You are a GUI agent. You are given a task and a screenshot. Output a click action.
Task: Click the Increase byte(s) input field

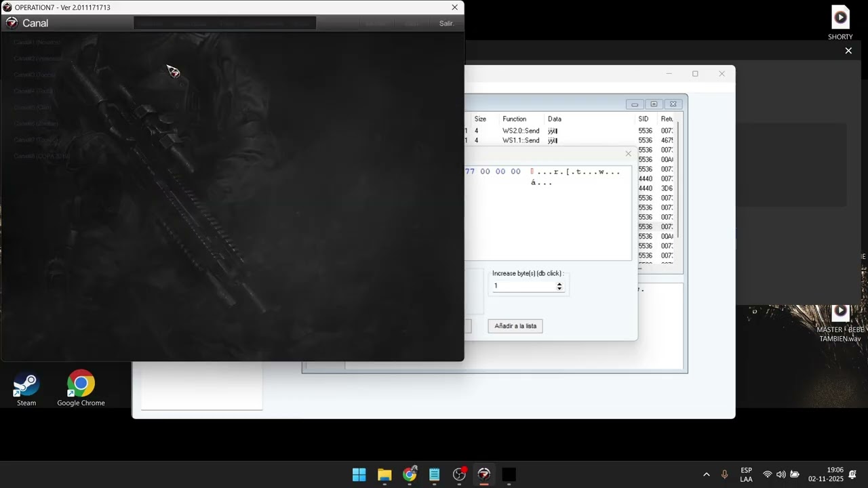pos(524,286)
